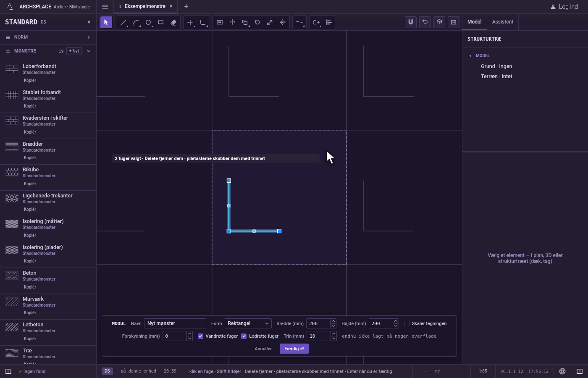
Task: Click the undo arrow icon
Action: click(425, 22)
